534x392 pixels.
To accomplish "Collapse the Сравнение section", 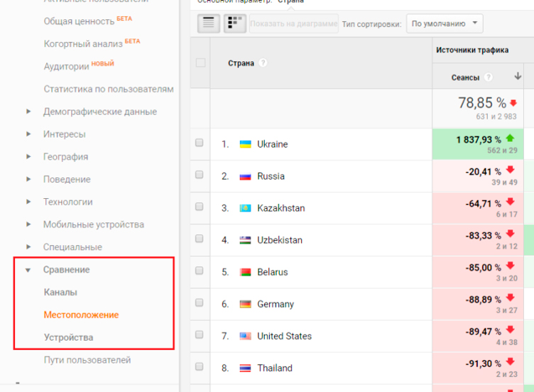I will coord(28,270).
